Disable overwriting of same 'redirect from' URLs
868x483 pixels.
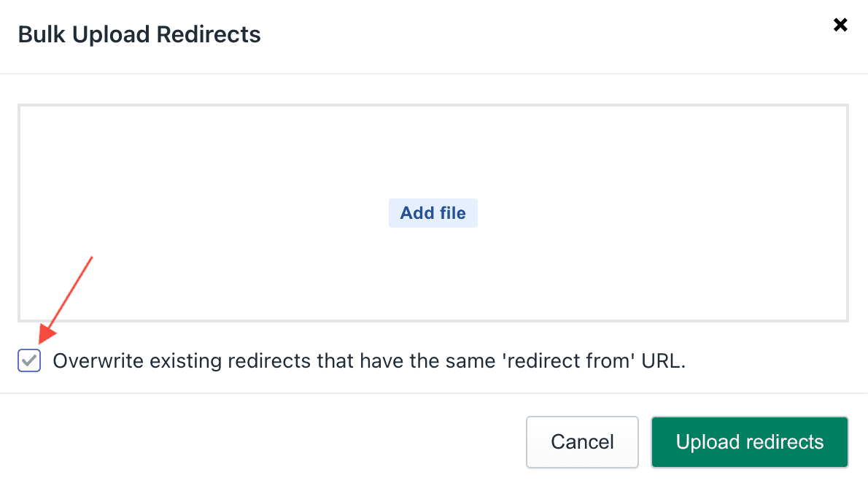tap(29, 360)
